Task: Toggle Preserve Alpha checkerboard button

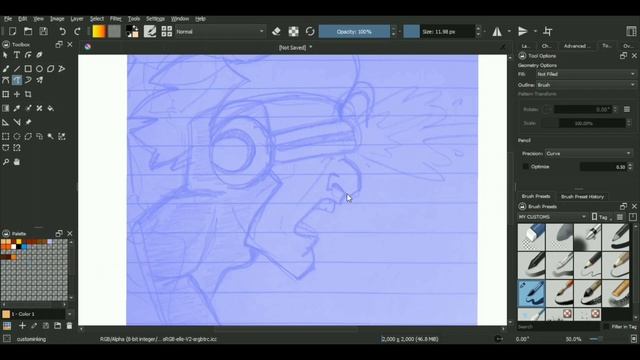Action: (x=293, y=31)
